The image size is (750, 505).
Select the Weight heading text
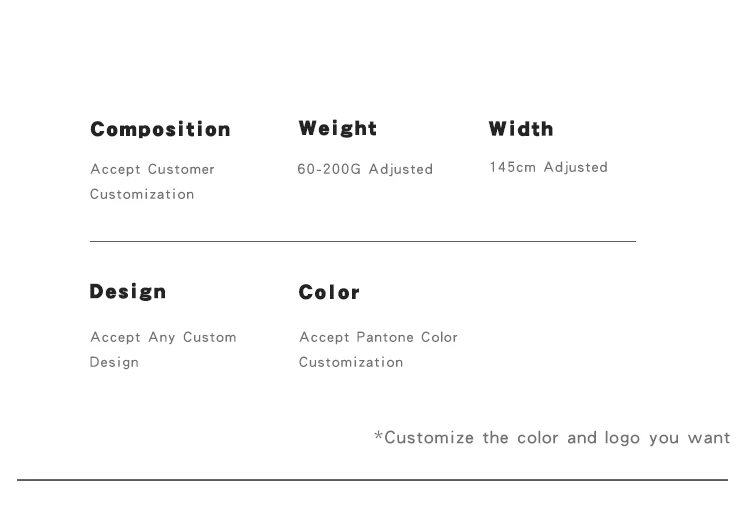338,129
